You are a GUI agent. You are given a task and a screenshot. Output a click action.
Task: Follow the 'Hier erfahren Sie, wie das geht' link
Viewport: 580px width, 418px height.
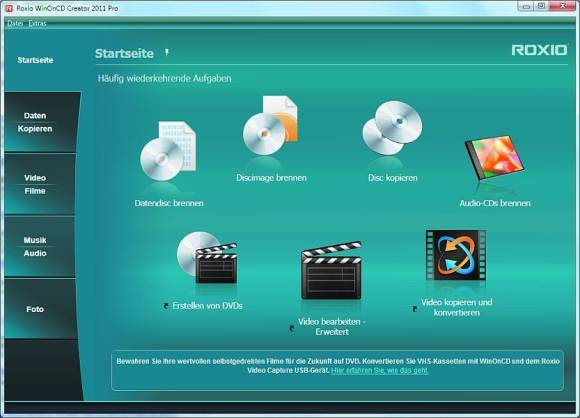pyautogui.click(x=380, y=370)
